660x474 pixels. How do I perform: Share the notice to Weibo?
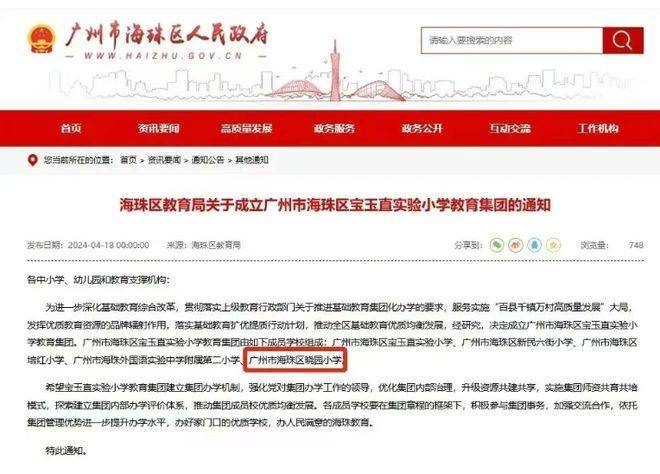[516, 245]
